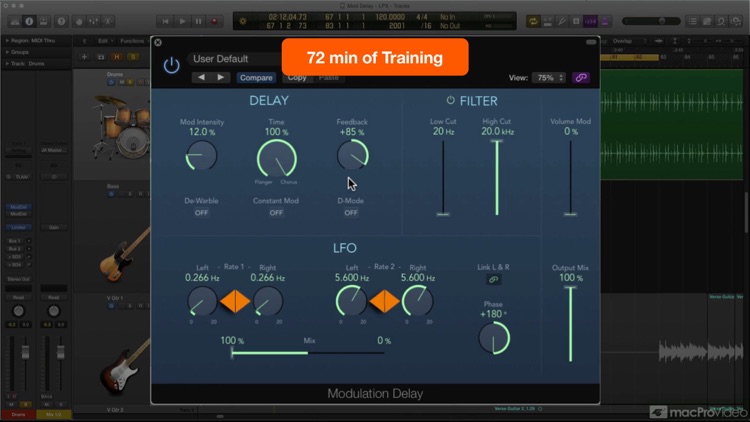Open the Library panel in Logic toolbar
The image size is (750, 422).
coord(15,22)
